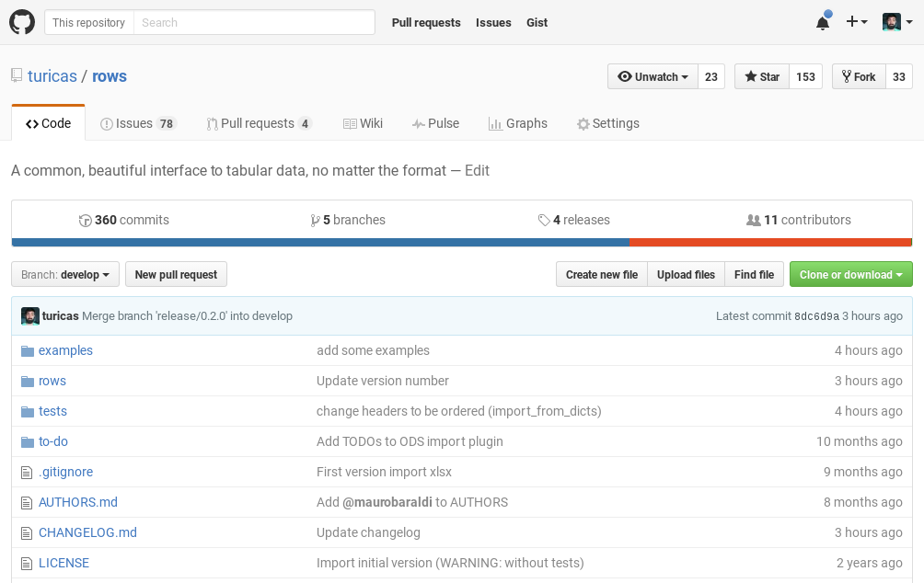The image size is (924, 583).
Task: Open the CHANGELOG.md file link
Action: click(87, 532)
